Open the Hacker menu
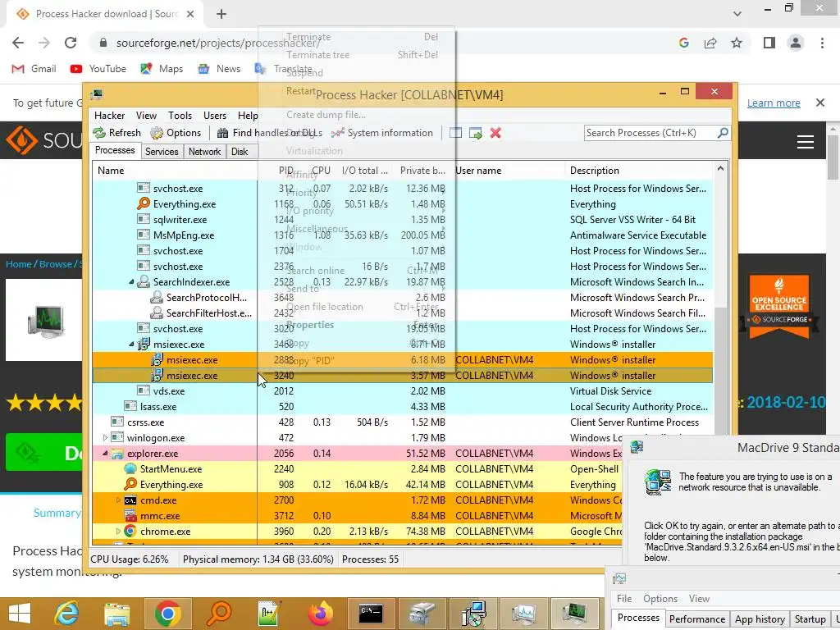The width and height of the screenshot is (840, 630). click(109, 116)
